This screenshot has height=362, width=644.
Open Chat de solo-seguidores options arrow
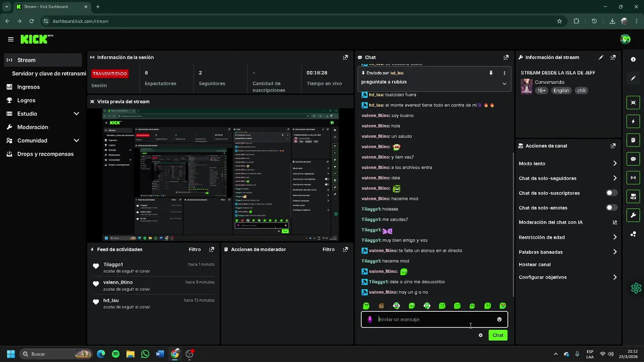(615, 178)
